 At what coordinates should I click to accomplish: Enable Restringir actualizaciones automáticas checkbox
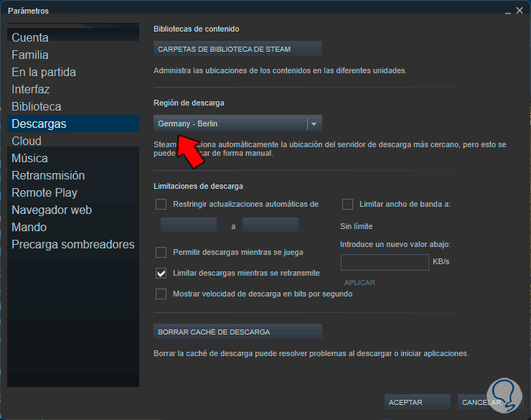[x=161, y=204]
